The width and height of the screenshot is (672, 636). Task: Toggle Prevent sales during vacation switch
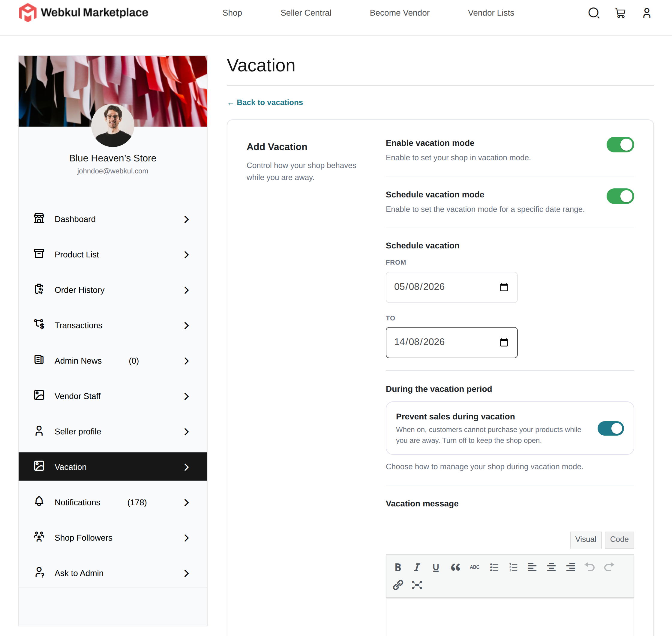pos(610,428)
